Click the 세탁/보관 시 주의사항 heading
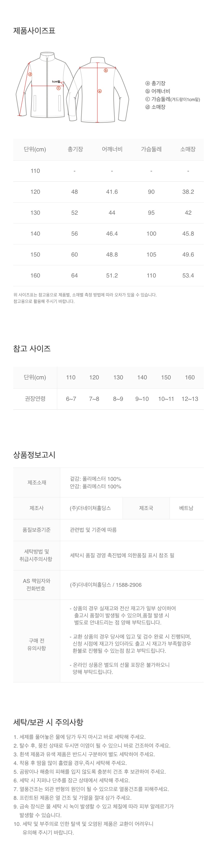 tap(48, 722)
